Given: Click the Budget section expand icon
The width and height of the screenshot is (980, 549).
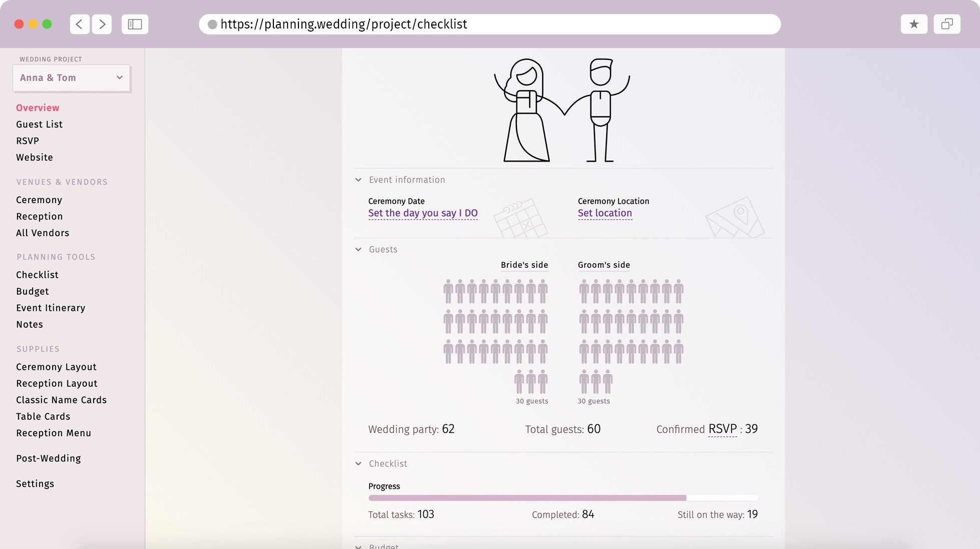Looking at the screenshot, I should click(x=360, y=545).
